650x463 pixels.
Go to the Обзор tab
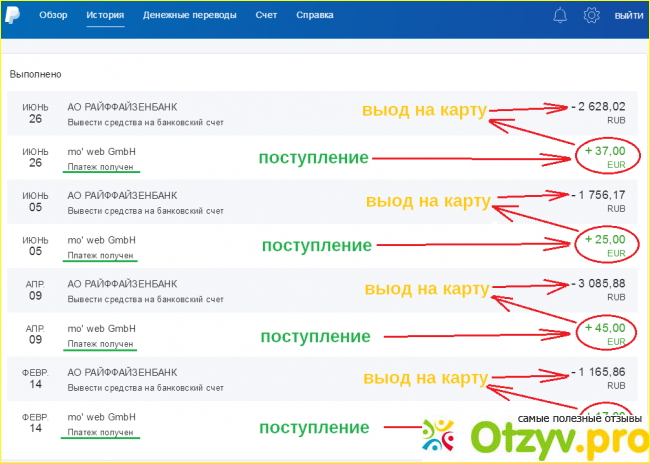53,16
